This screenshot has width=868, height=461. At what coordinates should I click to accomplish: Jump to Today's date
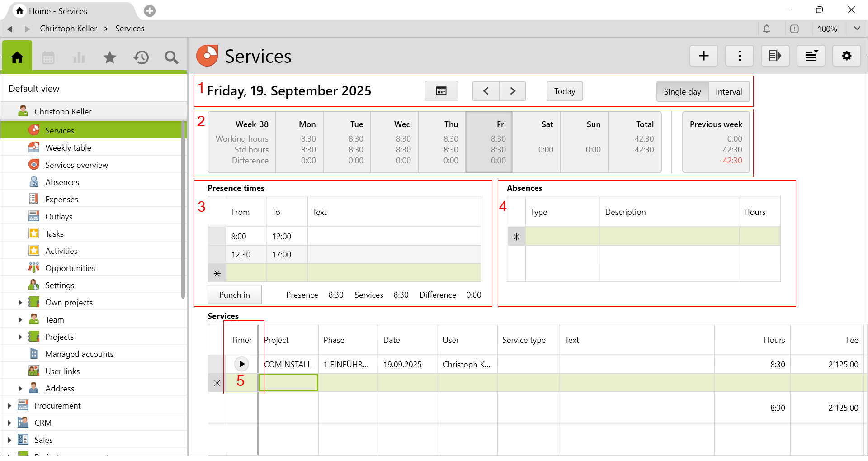[564, 91]
